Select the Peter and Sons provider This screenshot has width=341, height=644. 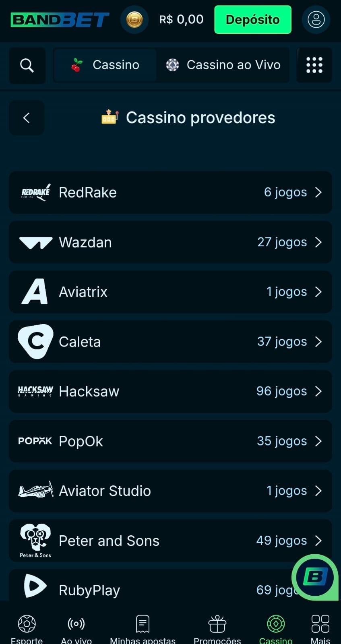click(170, 541)
